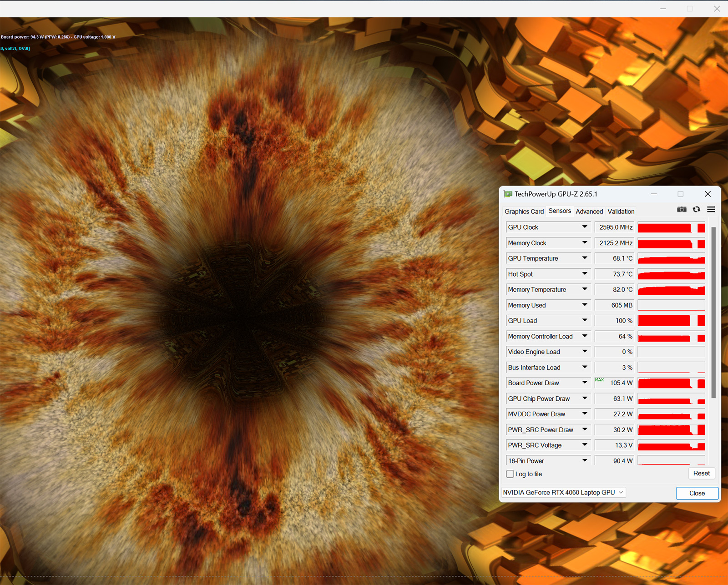Switch to the Graphics Card tab
This screenshot has height=585, width=728.
coord(524,212)
